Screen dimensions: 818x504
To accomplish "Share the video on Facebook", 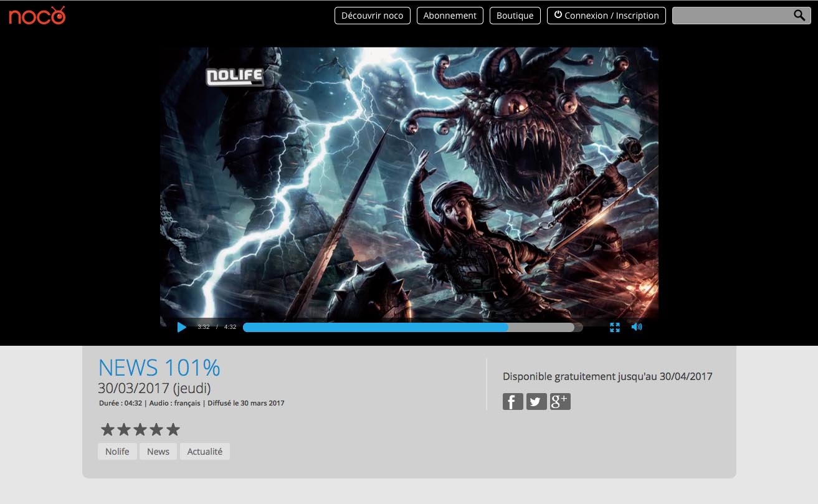I will point(513,402).
